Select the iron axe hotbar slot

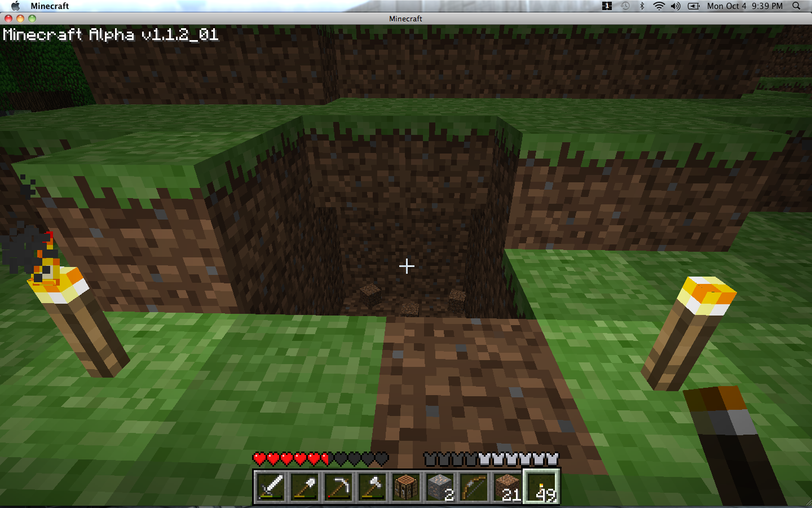pos(372,487)
